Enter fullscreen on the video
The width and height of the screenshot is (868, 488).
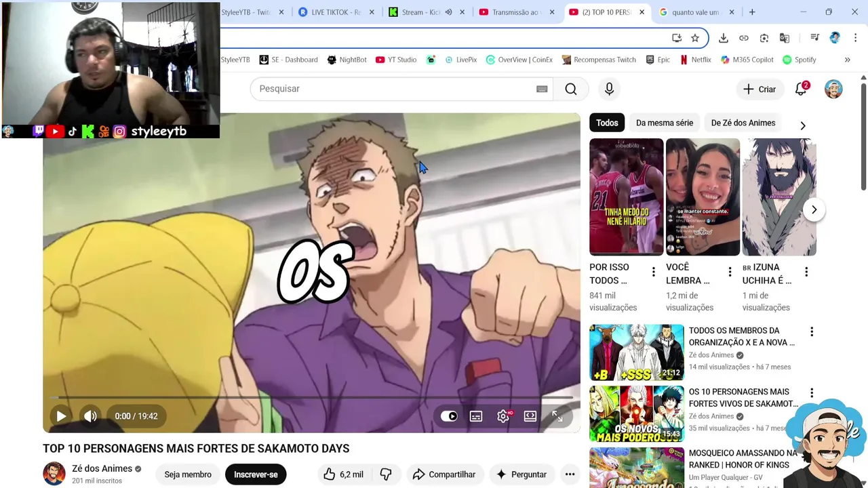pyautogui.click(x=557, y=416)
